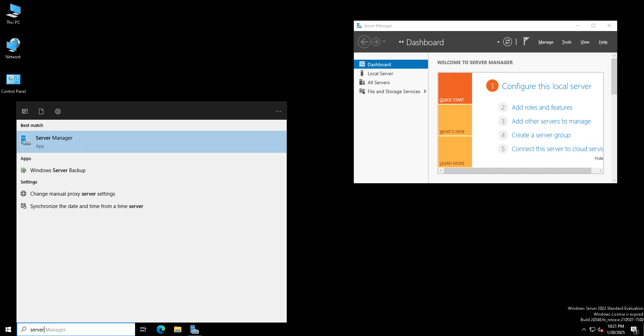Viewport: 644px width, 336px height.
Task: Click Add roles and features link
Action: (542, 108)
